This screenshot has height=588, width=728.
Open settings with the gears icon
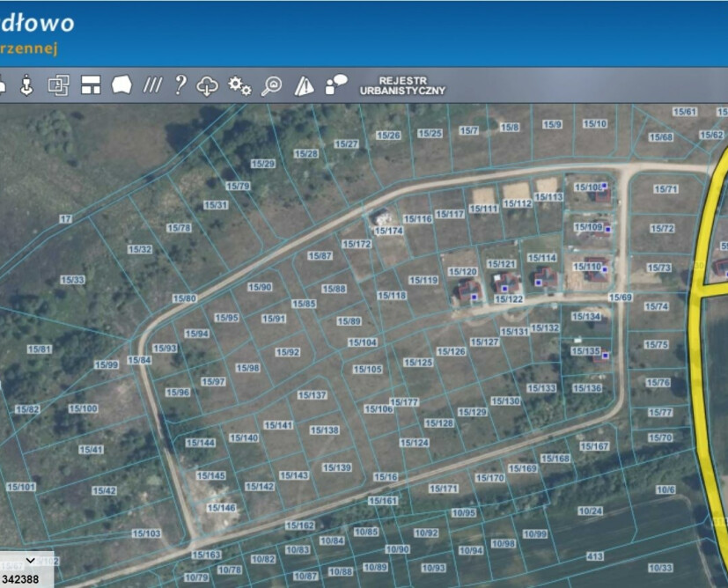[x=239, y=85]
